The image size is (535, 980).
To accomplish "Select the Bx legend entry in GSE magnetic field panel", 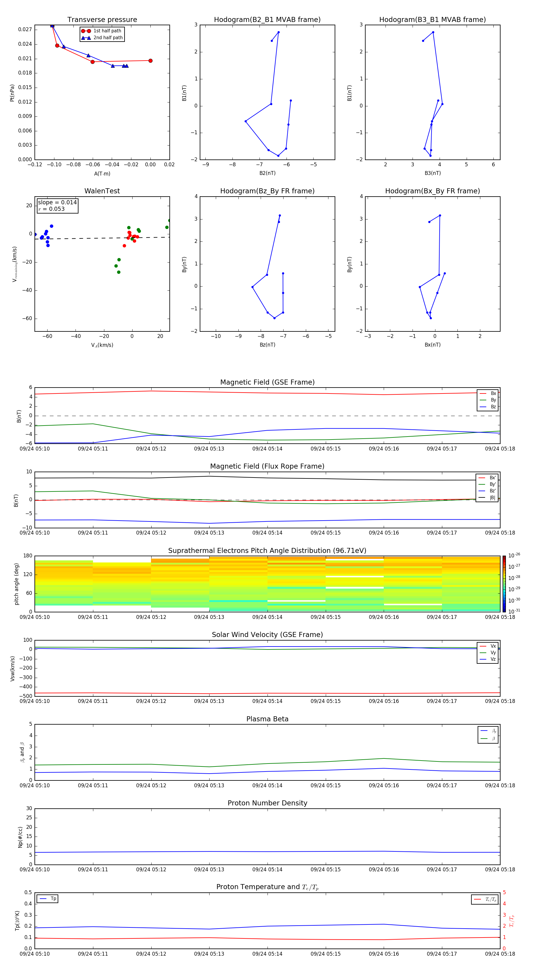I will coord(488,393).
